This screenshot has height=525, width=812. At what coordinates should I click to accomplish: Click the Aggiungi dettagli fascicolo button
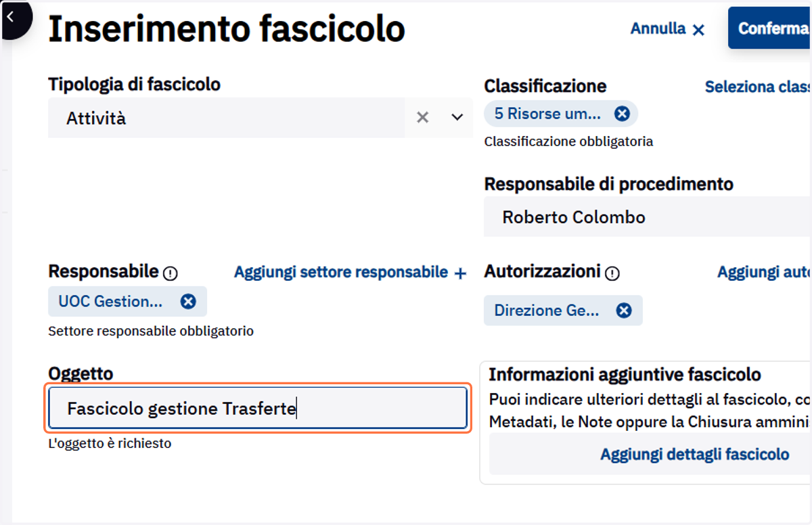pyautogui.click(x=695, y=454)
